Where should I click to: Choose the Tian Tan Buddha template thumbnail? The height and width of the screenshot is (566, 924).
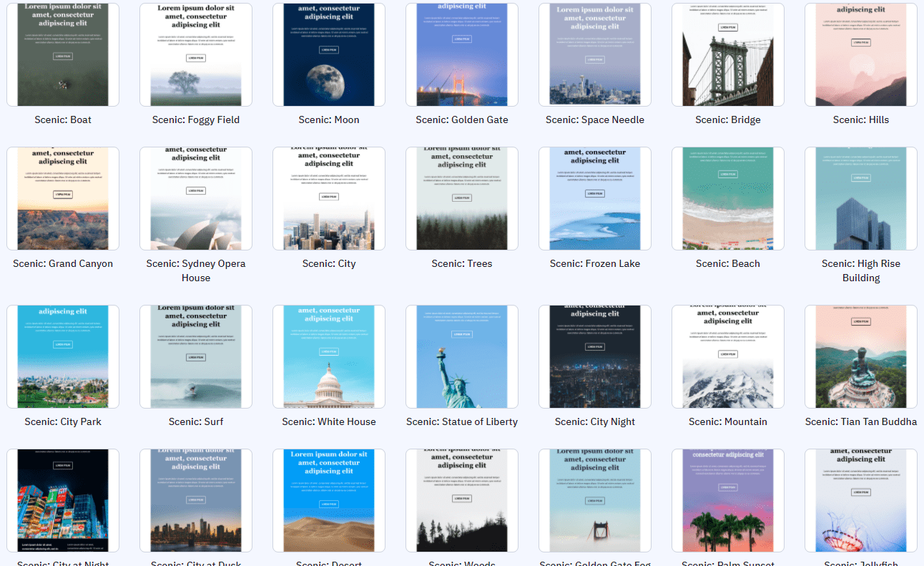coord(861,357)
